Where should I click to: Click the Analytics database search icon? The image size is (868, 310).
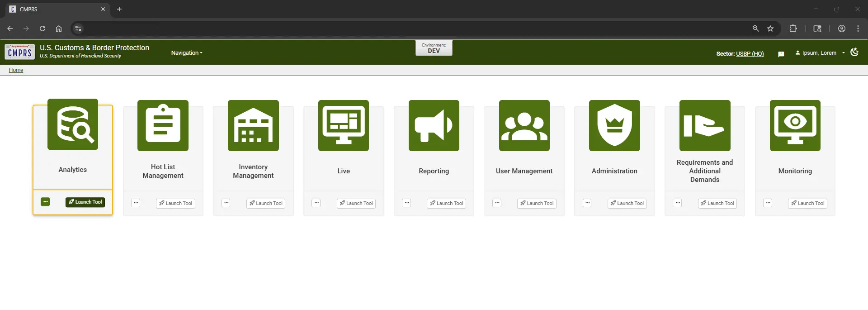73,124
